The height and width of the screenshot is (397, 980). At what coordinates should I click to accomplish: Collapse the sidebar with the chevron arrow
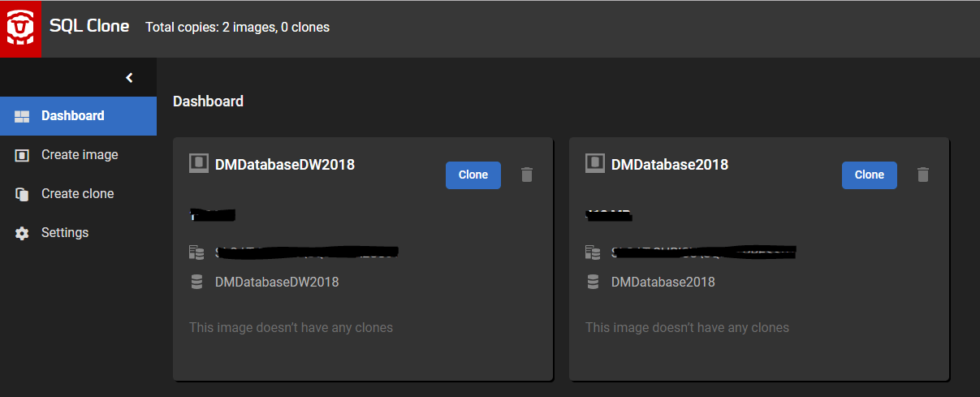point(129,78)
